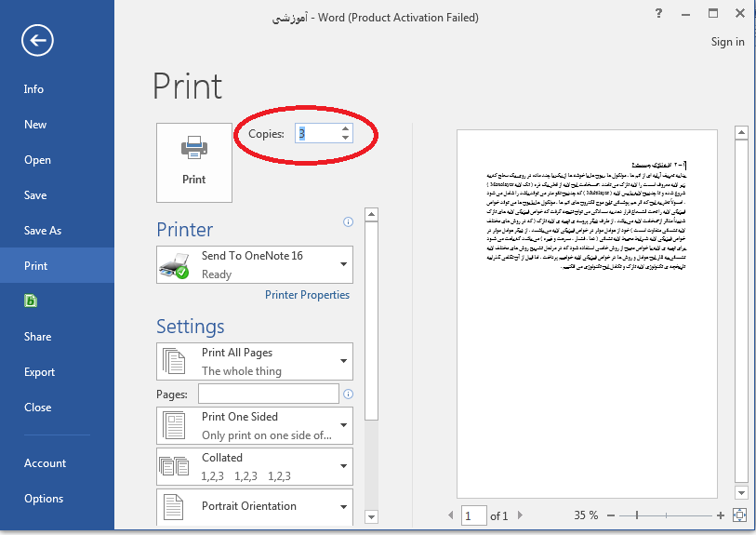Go back using the circular arrow button
Image resolution: width=756 pixels, height=535 pixels.
click(x=37, y=40)
